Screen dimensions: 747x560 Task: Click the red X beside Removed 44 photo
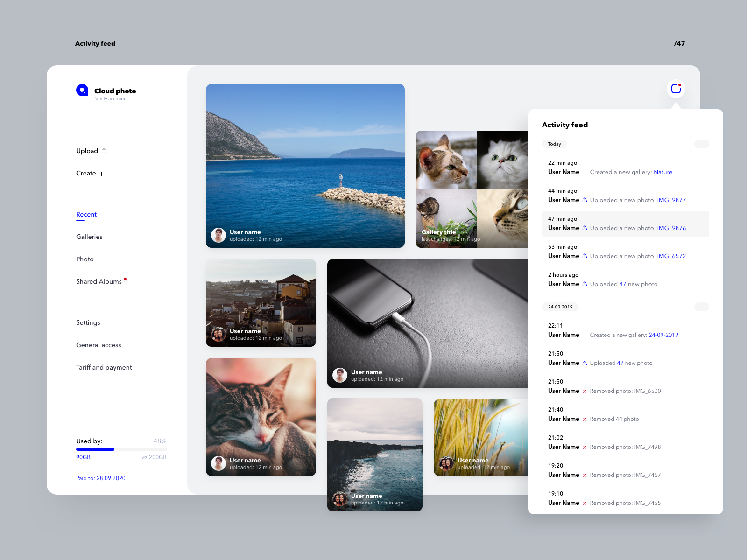[585, 419]
